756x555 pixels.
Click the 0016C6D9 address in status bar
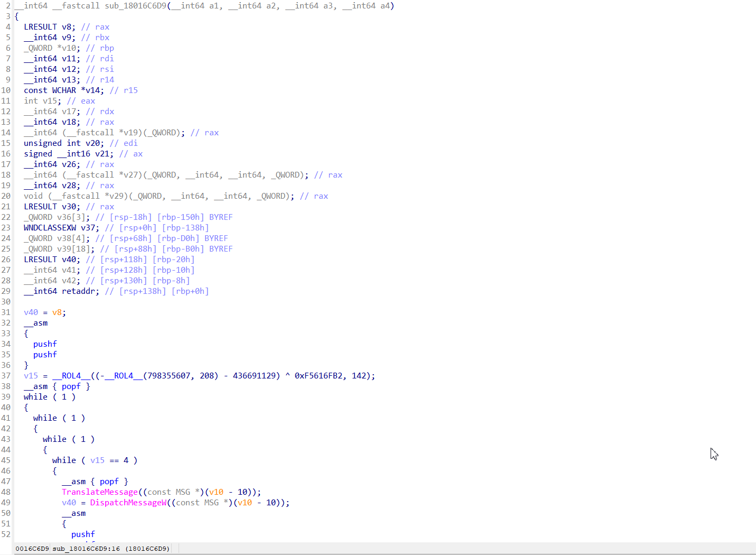pos(32,549)
